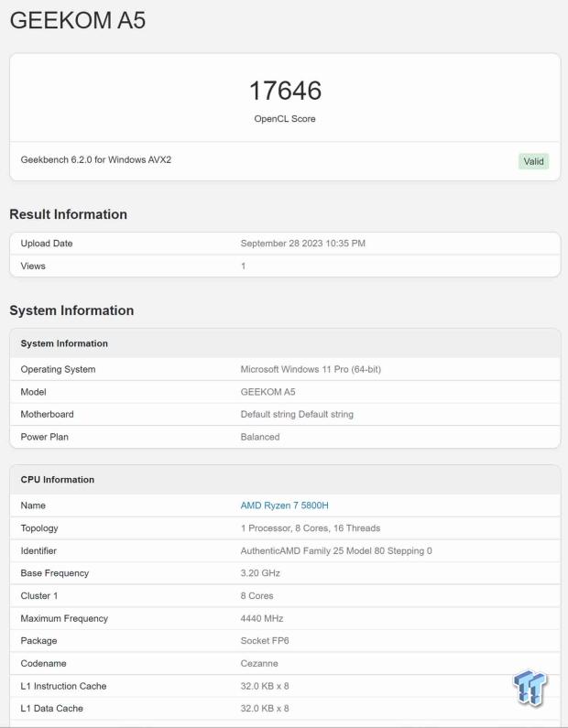
Task: Click the System Information section heading
Action: click(x=71, y=310)
